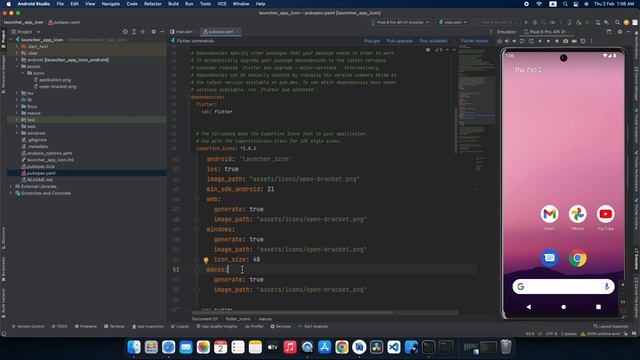Click the emulator power button
The image size is (640, 360).
[x=500, y=41]
